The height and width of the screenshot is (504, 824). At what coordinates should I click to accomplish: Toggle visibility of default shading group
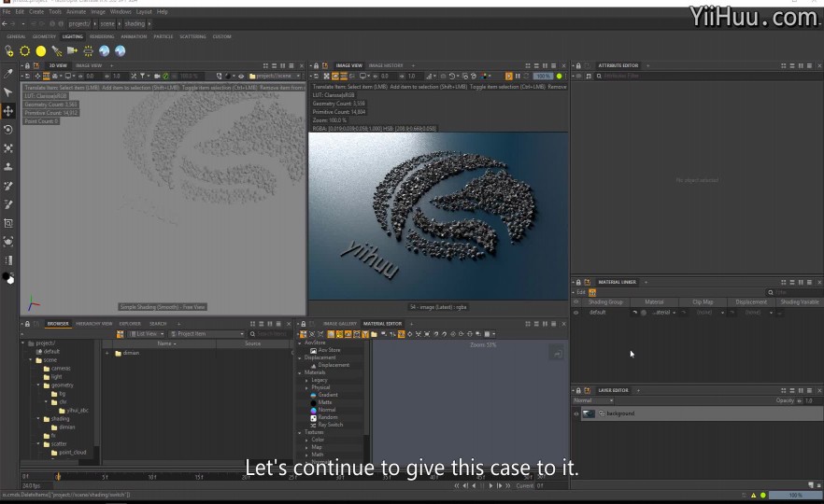[x=575, y=313]
